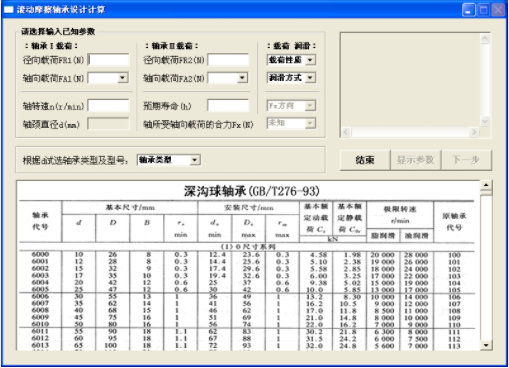Click the 根据d试选轴承类型及型号 label

click(75, 160)
